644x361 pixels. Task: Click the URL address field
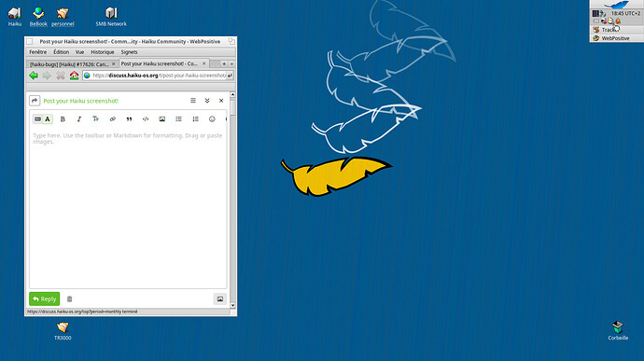[x=159, y=76]
